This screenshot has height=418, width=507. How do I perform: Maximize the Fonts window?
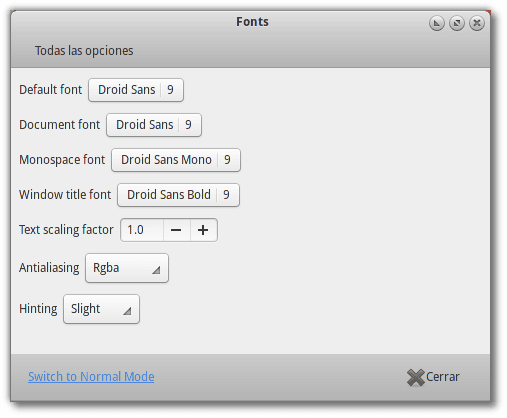[457, 23]
